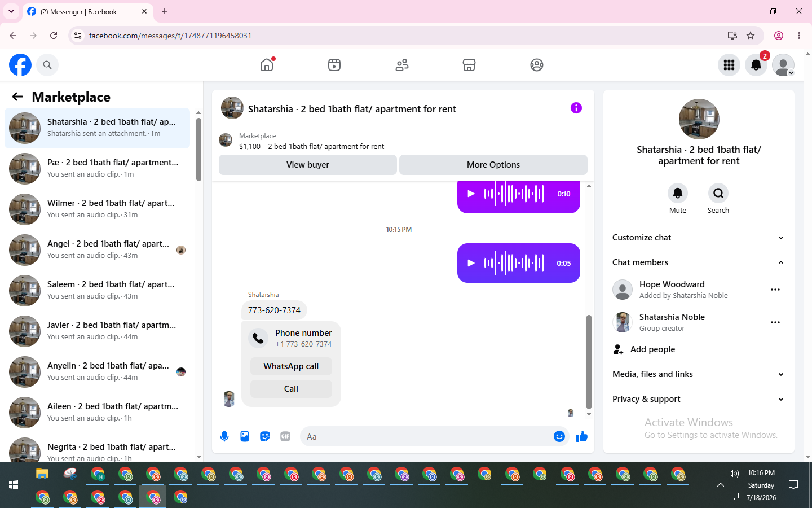Open the Wilmer conversation in the list

click(x=97, y=209)
